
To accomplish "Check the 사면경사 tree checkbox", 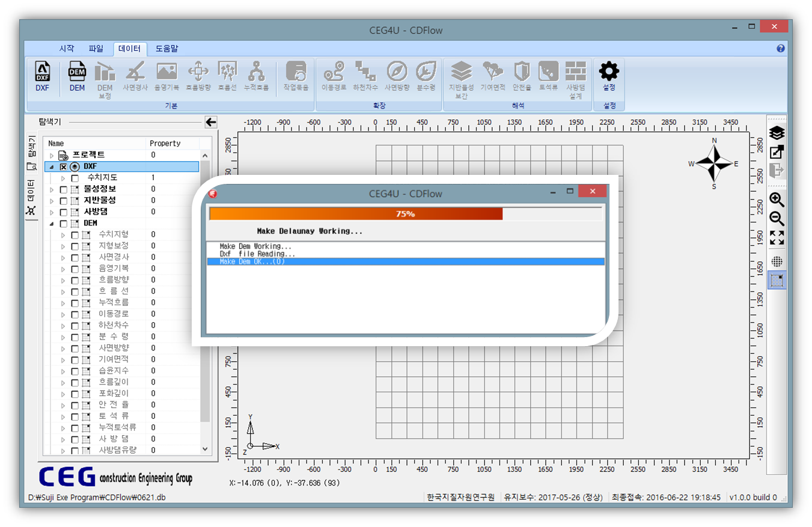I will click(75, 257).
